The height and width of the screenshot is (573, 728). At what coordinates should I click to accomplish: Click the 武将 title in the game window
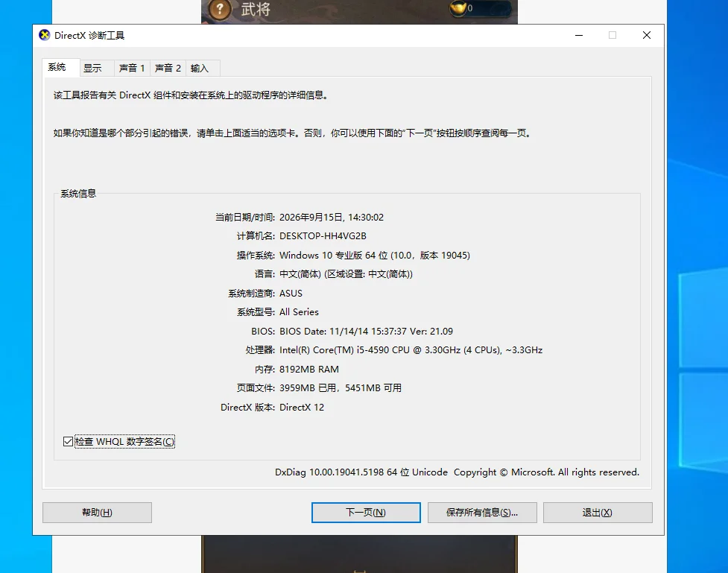(x=256, y=9)
